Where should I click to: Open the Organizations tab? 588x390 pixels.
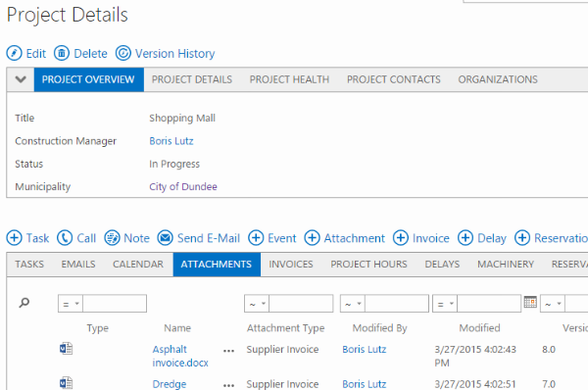[x=498, y=79]
